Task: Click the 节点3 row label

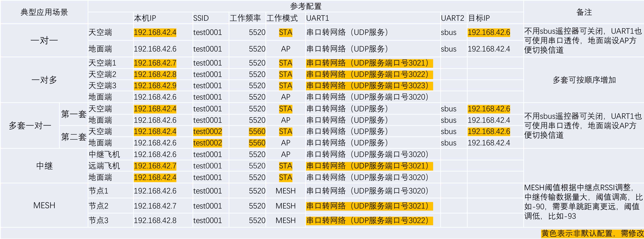Action: pyautogui.click(x=98, y=220)
